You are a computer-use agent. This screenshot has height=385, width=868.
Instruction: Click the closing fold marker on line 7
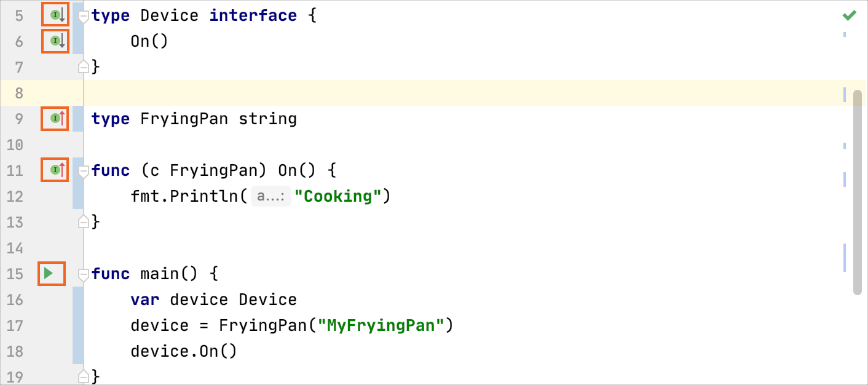pyautogui.click(x=84, y=66)
